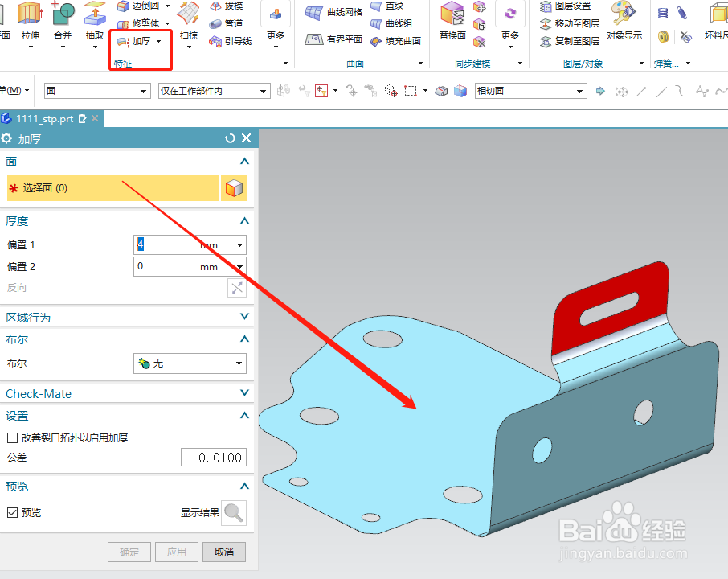Screen dimensions: 728x579
Task: Collapse the 设置 settings section
Action: [244, 415]
